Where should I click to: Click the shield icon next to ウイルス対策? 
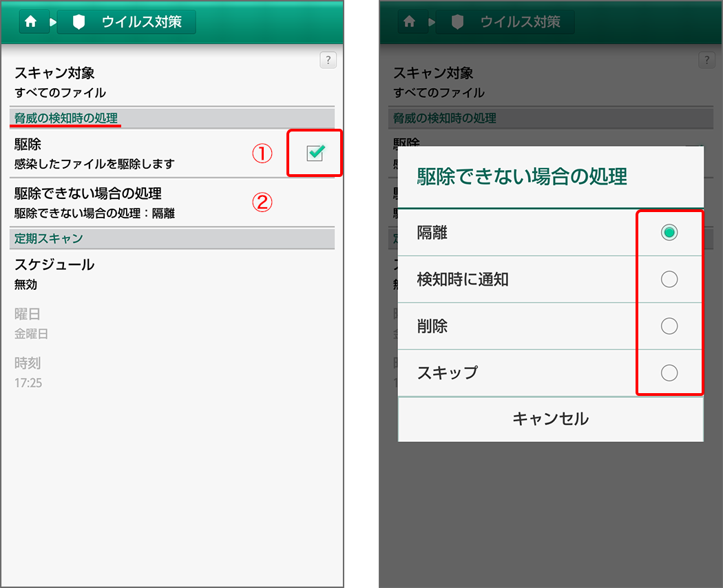[78, 21]
